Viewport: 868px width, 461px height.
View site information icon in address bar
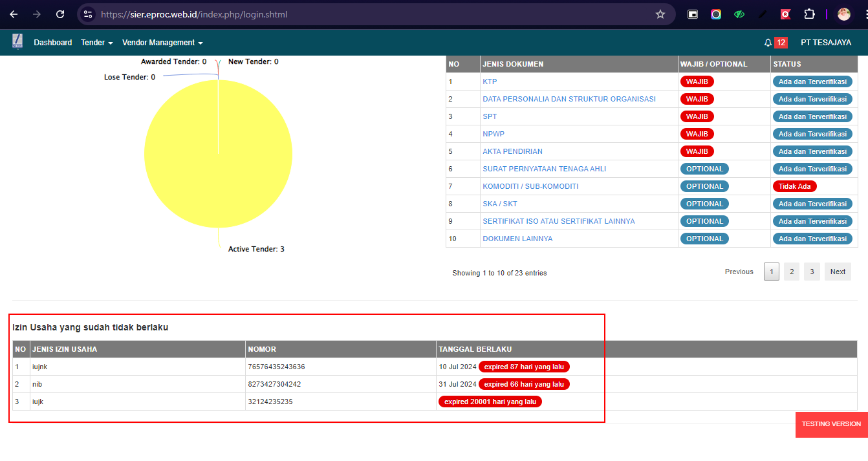pos(89,14)
